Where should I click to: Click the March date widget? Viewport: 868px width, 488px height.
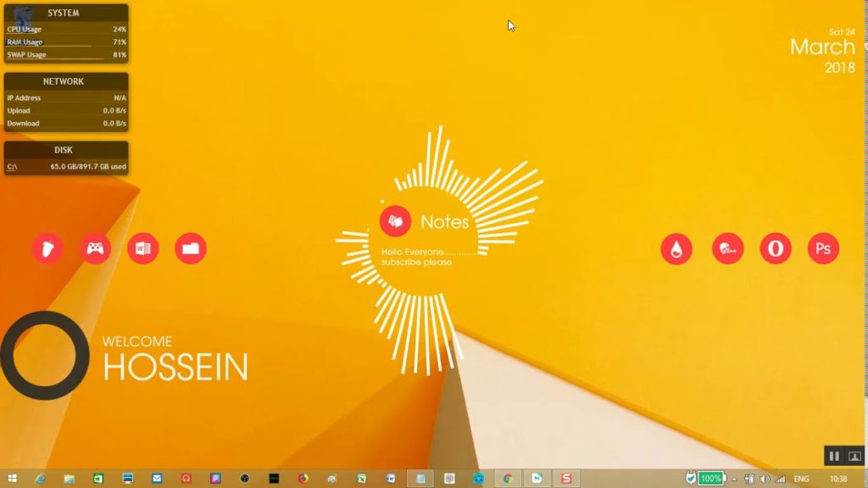822,47
